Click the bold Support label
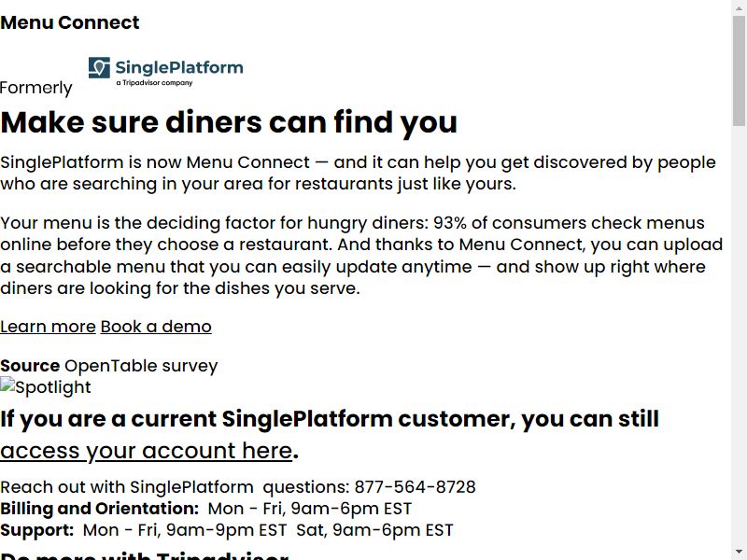This screenshot has width=747, height=560. 37,530
